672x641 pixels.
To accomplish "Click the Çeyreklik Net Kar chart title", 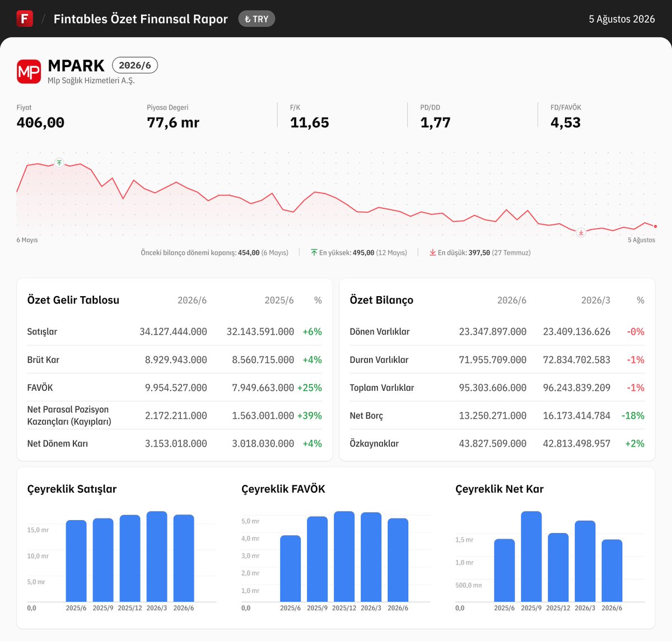I will pyautogui.click(x=500, y=489).
